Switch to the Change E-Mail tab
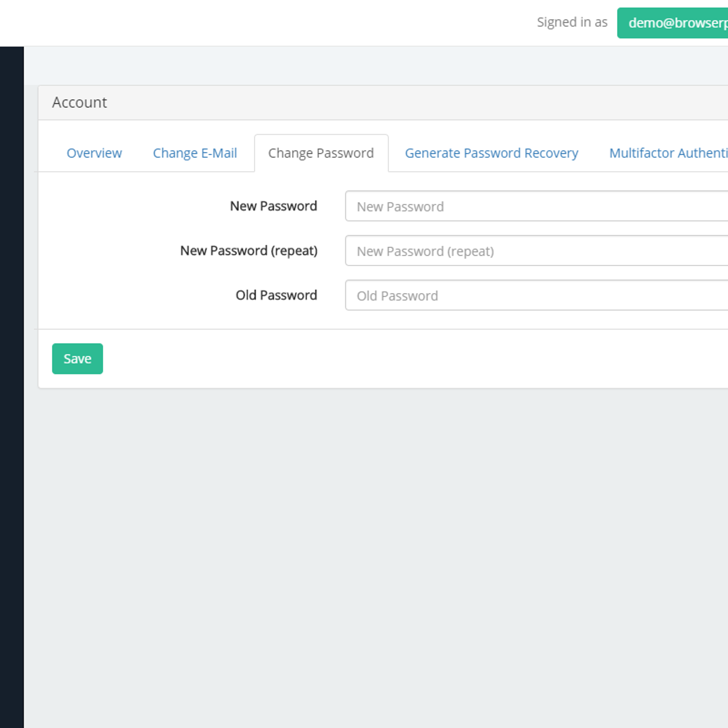The image size is (728, 728). [x=195, y=153]
